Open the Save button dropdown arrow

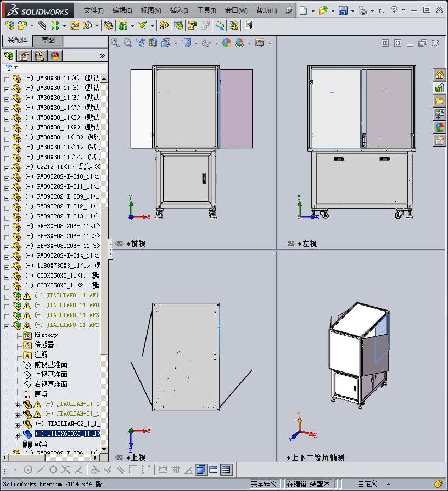352,11
